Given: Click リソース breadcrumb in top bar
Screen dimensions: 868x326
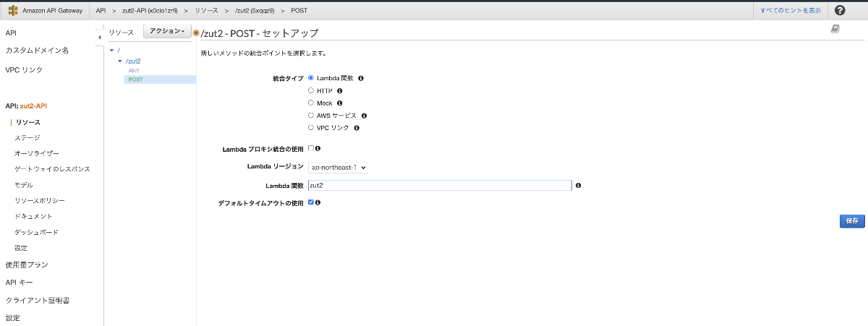Looking at the screenshot, I should point(207,11).
